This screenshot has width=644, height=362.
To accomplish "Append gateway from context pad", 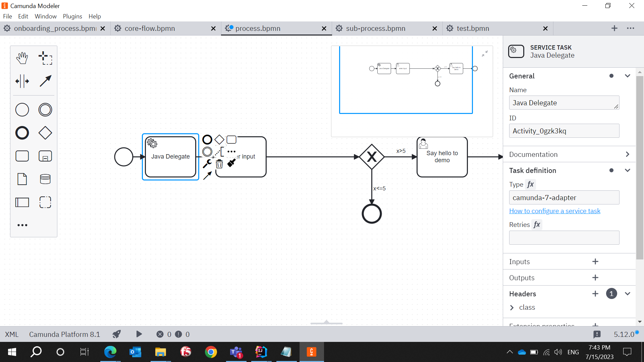I will (x=219, y=139).
